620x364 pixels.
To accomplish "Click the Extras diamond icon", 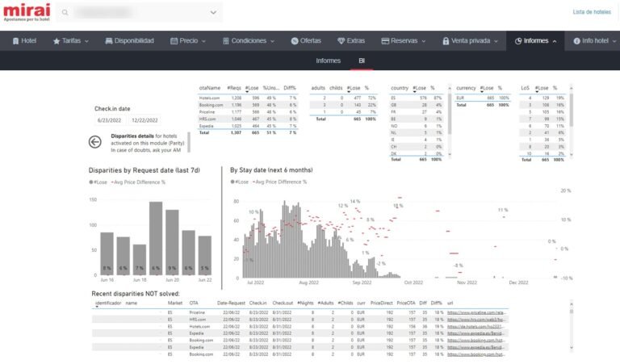I will click(341, 40).
